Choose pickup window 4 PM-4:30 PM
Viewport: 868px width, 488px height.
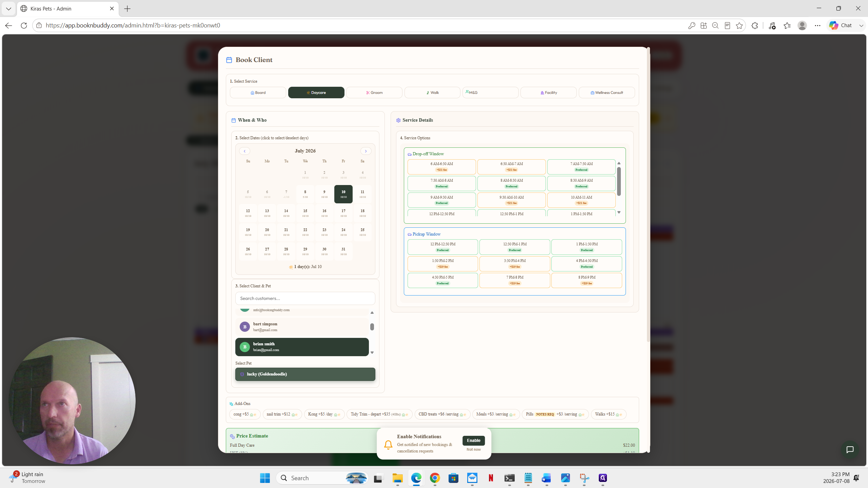point(587,263)
